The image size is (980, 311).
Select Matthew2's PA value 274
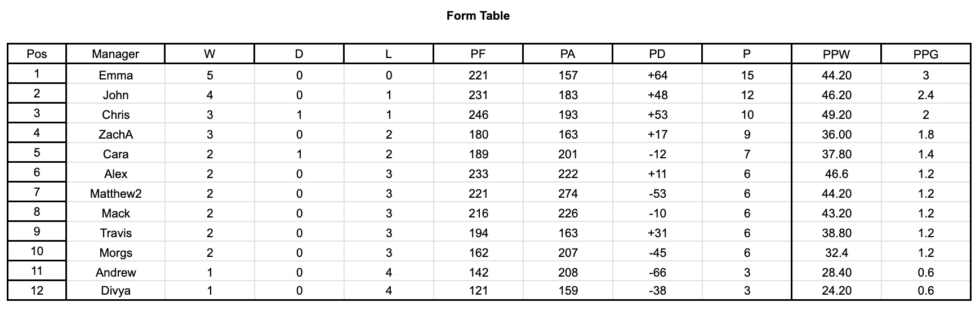tap(568, 194)
